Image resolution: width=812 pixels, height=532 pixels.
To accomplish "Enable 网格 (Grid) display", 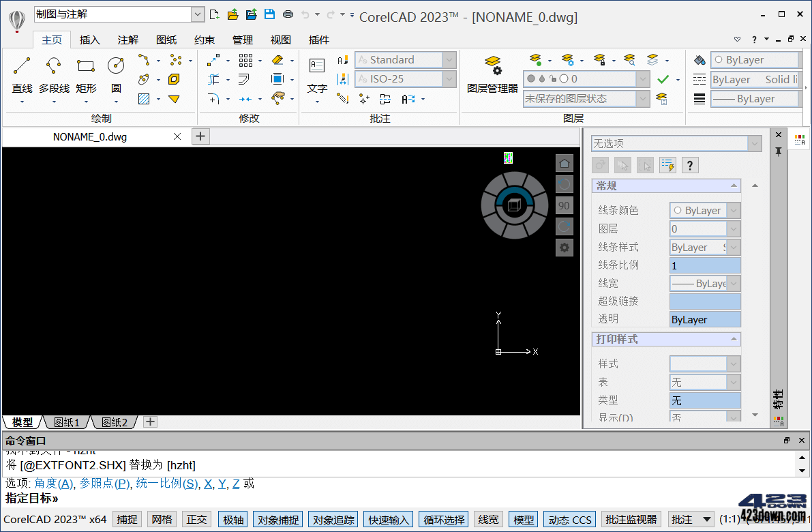I will [162, 519].
